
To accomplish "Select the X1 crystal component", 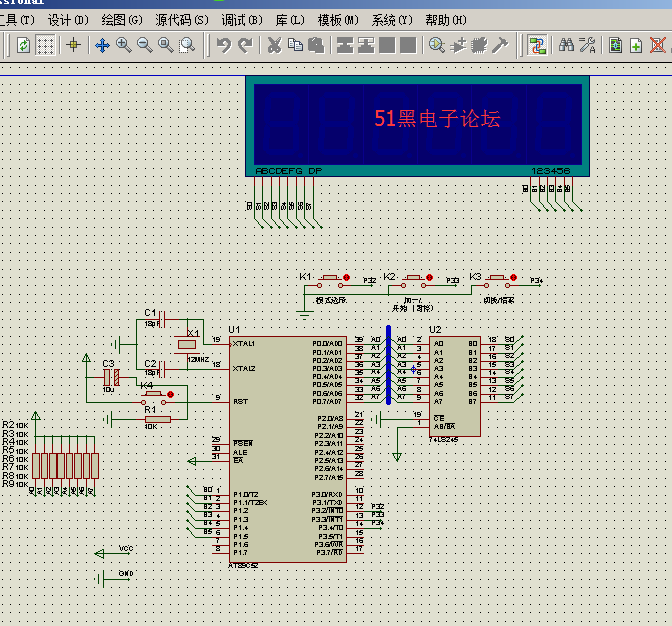I will click(x=187, y=344).
